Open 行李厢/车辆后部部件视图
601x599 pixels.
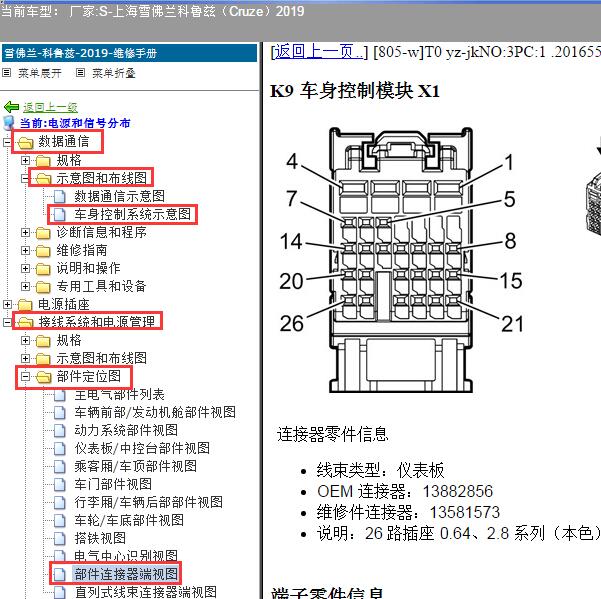(x=149, y=502)
